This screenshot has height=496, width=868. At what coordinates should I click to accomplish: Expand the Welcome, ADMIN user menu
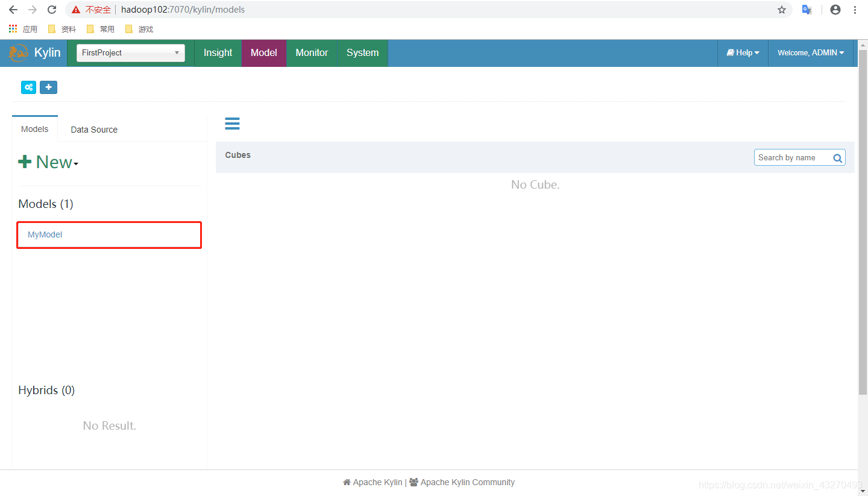811,53
